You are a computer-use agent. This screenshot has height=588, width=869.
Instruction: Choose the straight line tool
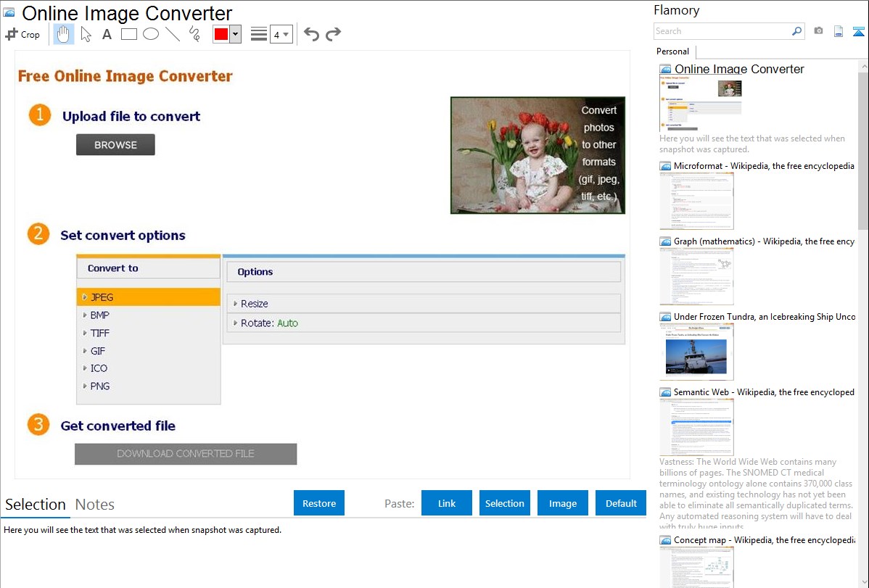point(173,34)
